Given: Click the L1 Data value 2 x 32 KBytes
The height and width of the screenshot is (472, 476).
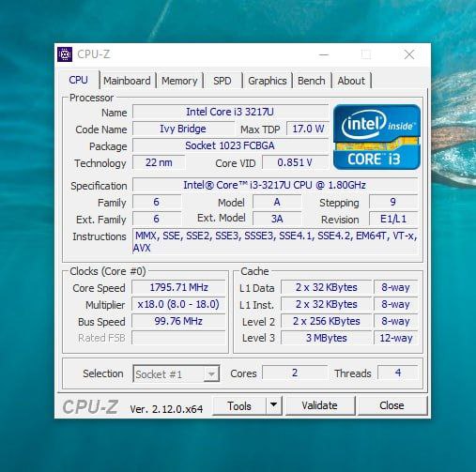Looking at the screenshot, I should [327, 287].
